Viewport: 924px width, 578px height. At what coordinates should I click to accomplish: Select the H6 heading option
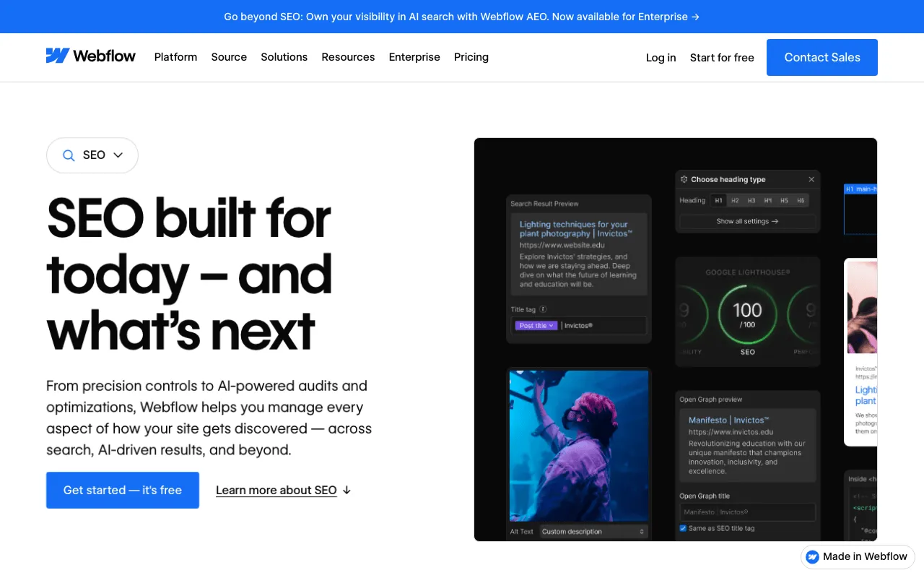pyautogui.click(x=800, y=200)
